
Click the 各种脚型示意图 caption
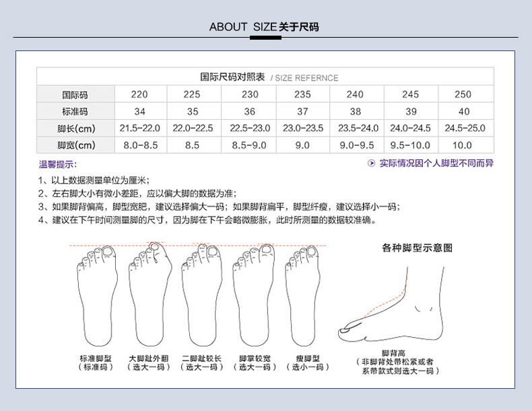coord(417,248)
